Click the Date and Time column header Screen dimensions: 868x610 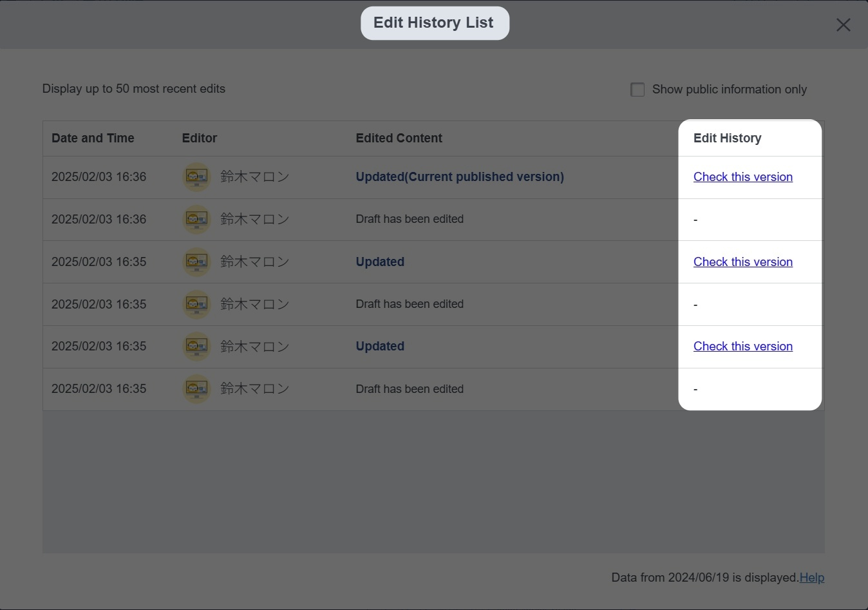[93, 138]
